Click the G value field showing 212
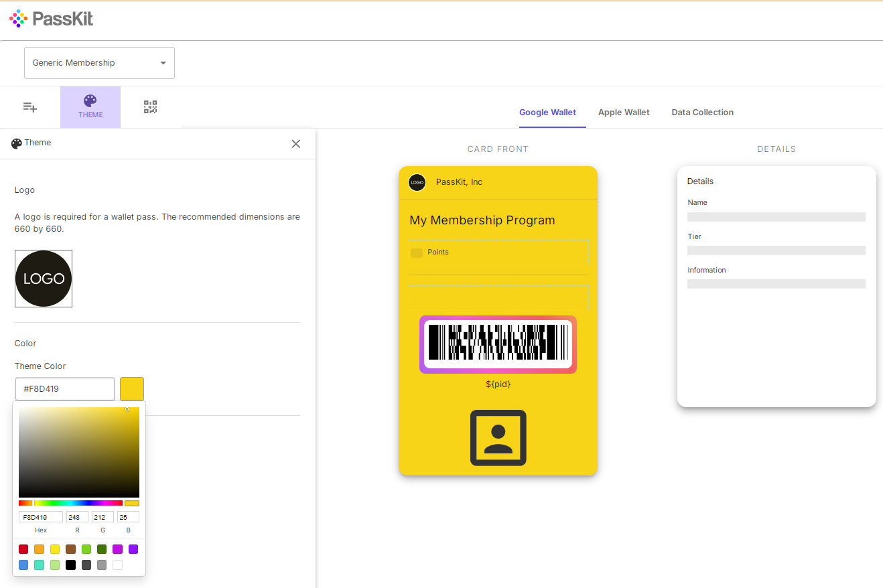This screenshot has height=588, width=883. (x=103, y=517)
